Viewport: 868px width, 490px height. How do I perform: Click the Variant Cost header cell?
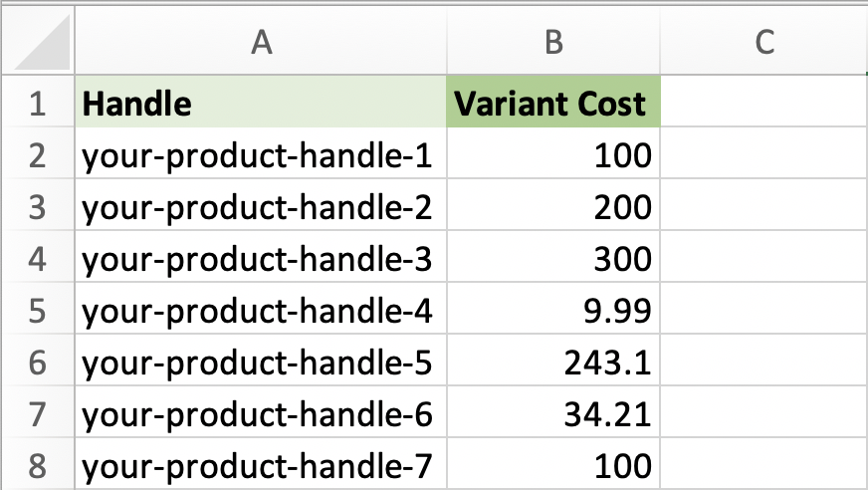[553, 102]
